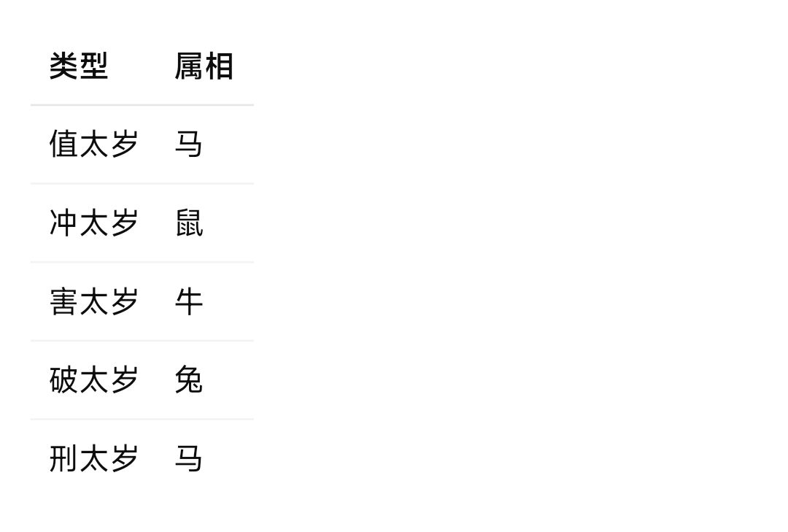Click the divider between 害太岁 and 破太岁 rows

[x=142, y=341]
